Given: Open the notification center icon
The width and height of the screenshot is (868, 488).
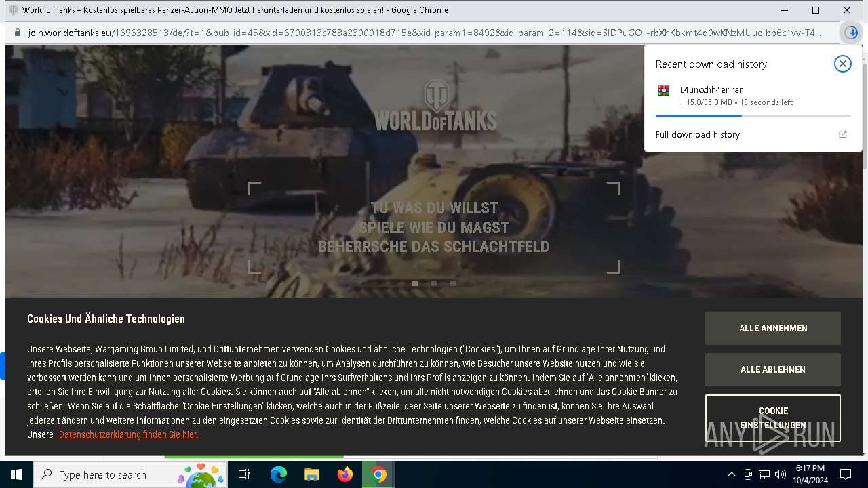Looking at the screenshot, I should click(x=846, y=474).
